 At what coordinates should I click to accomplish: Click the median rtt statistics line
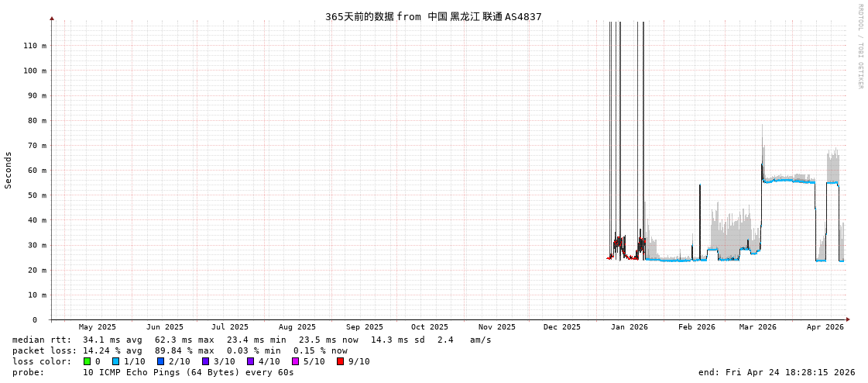point(252,340)
